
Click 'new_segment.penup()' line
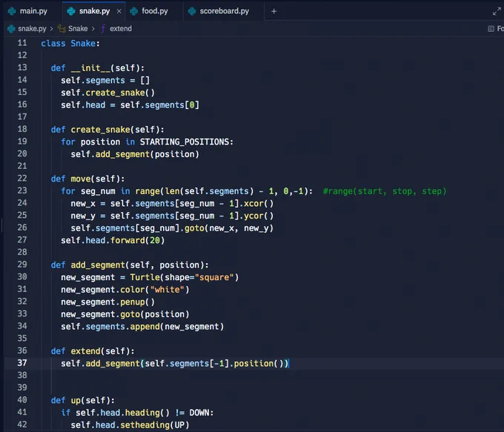[x=107, y=302]
